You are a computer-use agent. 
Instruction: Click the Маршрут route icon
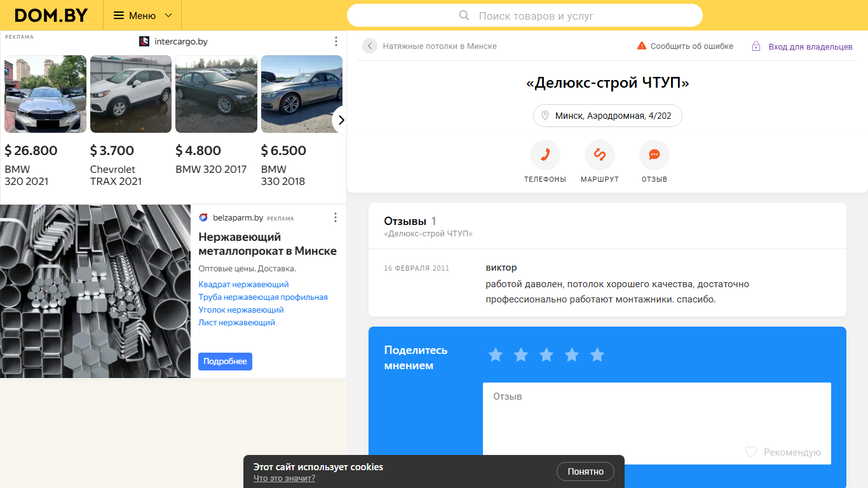[600, 155]
